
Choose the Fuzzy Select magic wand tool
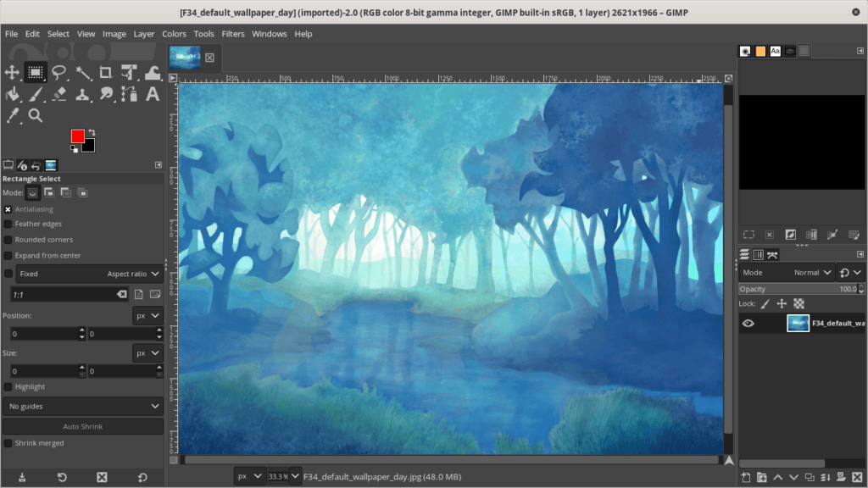pyautogui.click(x=83, y=72)
